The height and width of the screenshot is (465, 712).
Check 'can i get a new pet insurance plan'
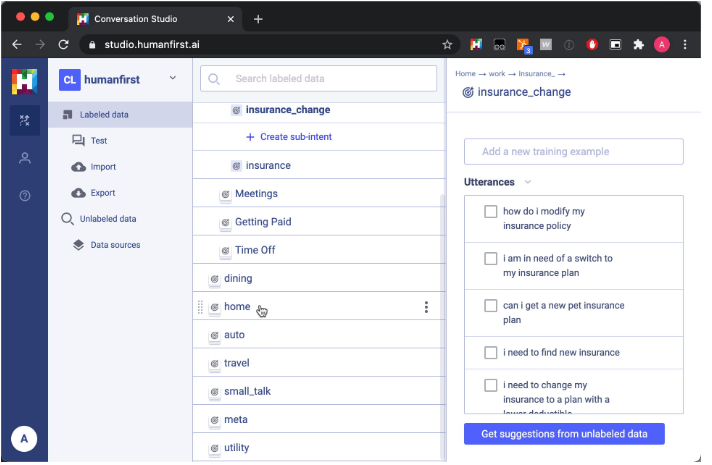[491, 306]
